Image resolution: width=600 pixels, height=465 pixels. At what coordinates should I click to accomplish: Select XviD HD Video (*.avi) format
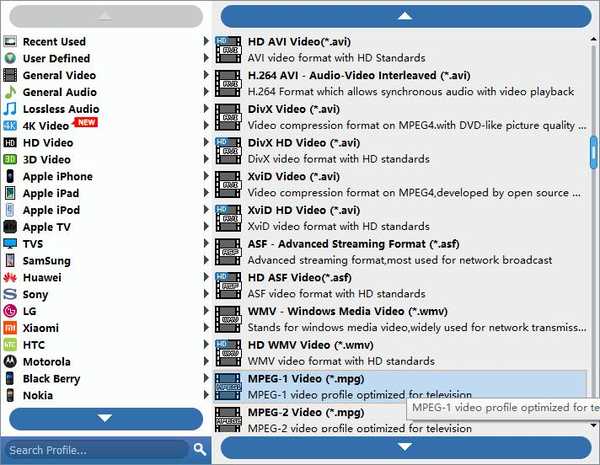tap(400, 218)
